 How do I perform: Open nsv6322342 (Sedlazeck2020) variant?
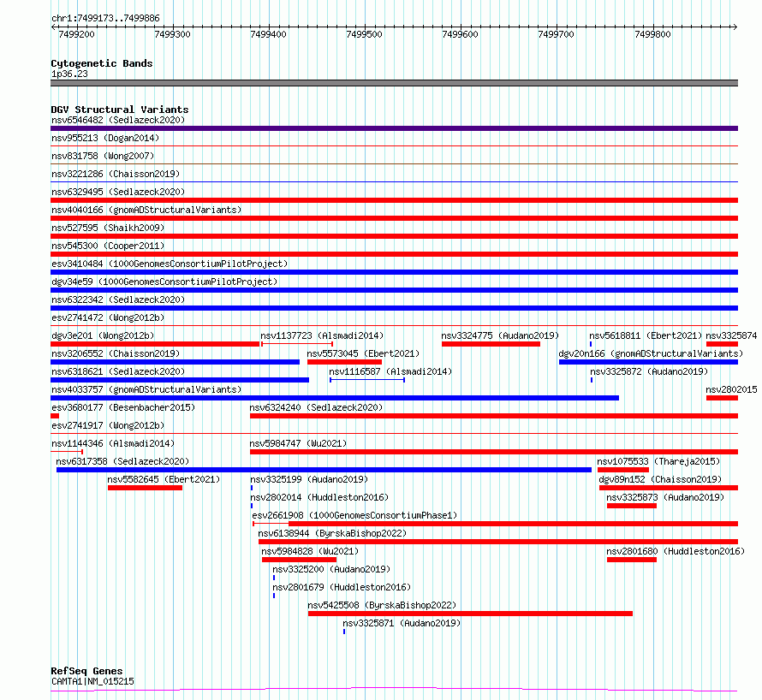(x=118, y=300)
